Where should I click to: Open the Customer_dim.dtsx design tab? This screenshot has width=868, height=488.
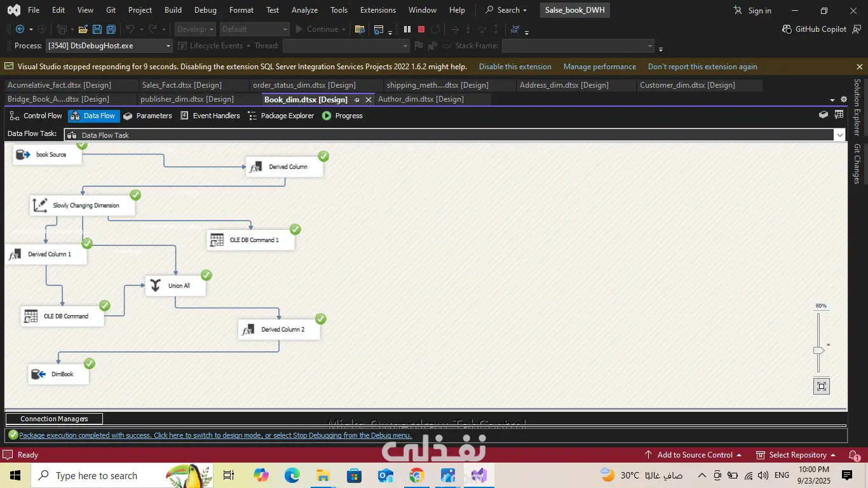[x=688, y=85]
